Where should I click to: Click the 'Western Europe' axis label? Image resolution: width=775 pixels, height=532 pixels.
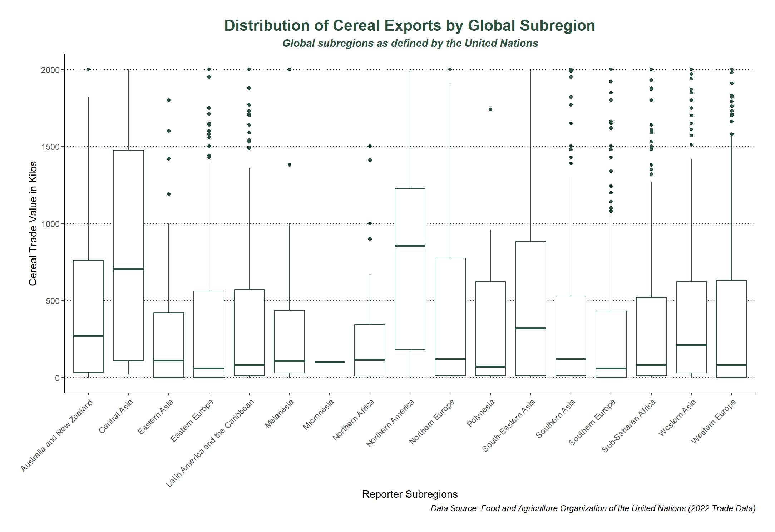coord(714,422)
